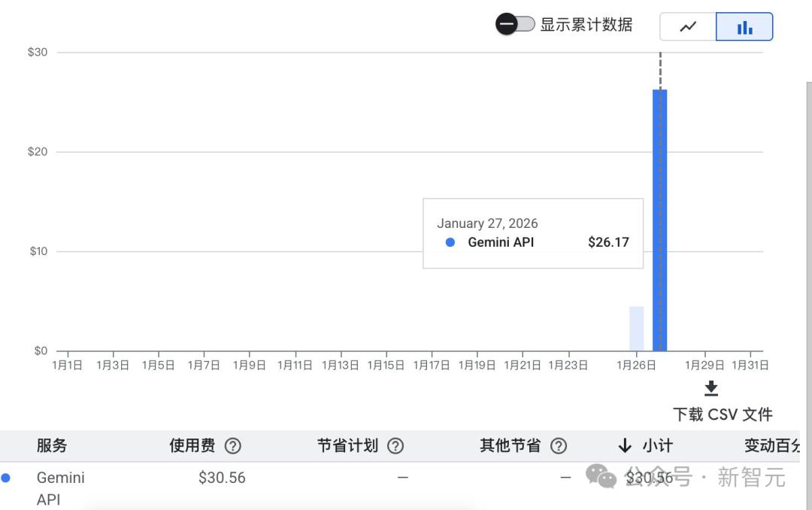
Task: Click the download arrow icon above 下载 CSV 文件
Action: (x=711, y=387)
